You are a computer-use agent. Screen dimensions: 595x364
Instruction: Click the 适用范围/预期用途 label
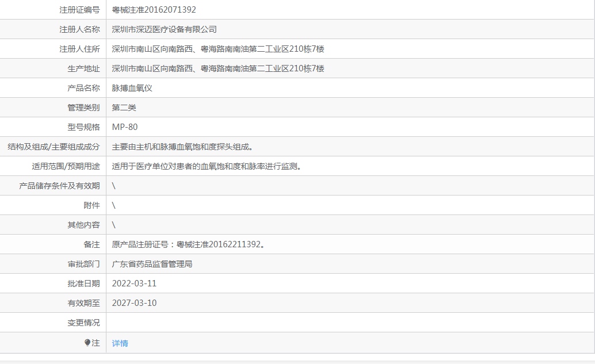point(66,166)
